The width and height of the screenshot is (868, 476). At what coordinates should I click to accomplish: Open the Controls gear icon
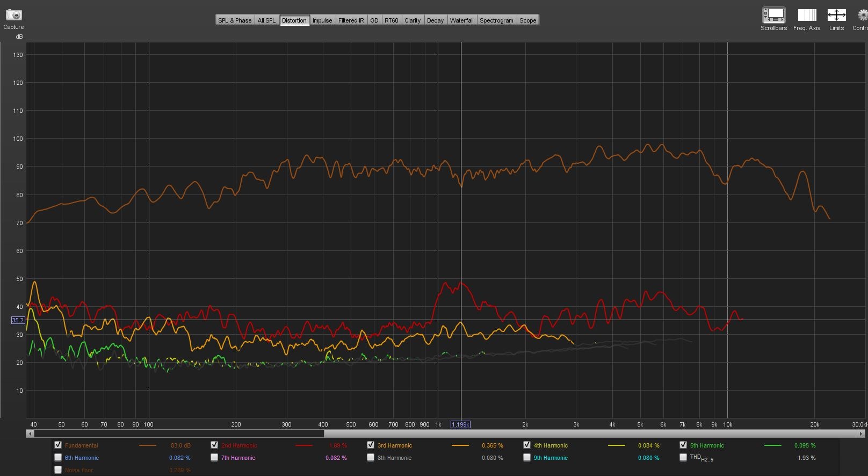(x=863, y=15)
